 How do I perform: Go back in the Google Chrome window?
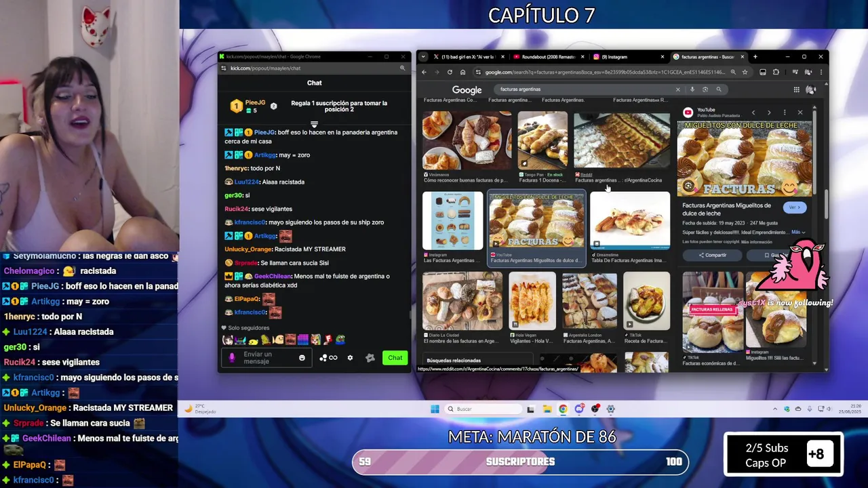pos(424,73)
